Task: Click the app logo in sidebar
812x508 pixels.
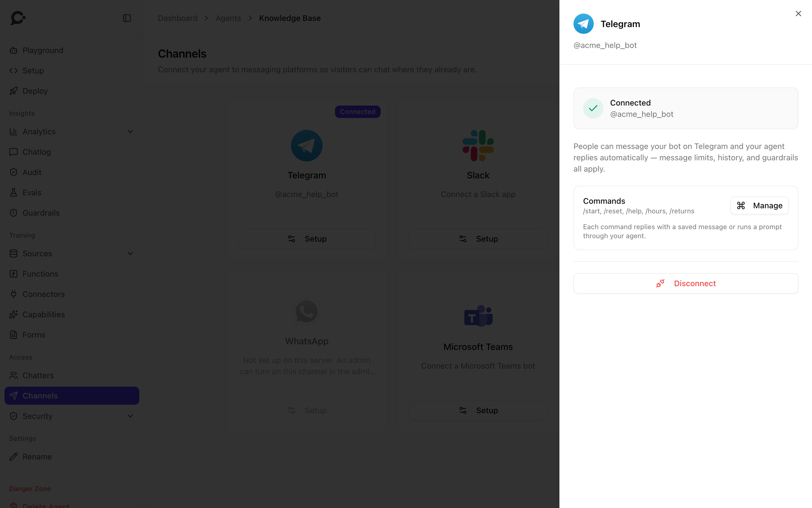Action: coord(18,18)
